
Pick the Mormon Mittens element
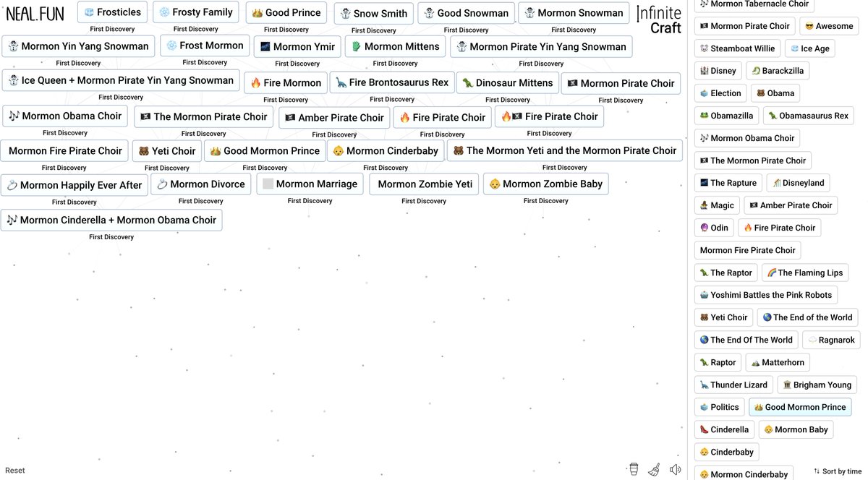(x=395, y=47)
